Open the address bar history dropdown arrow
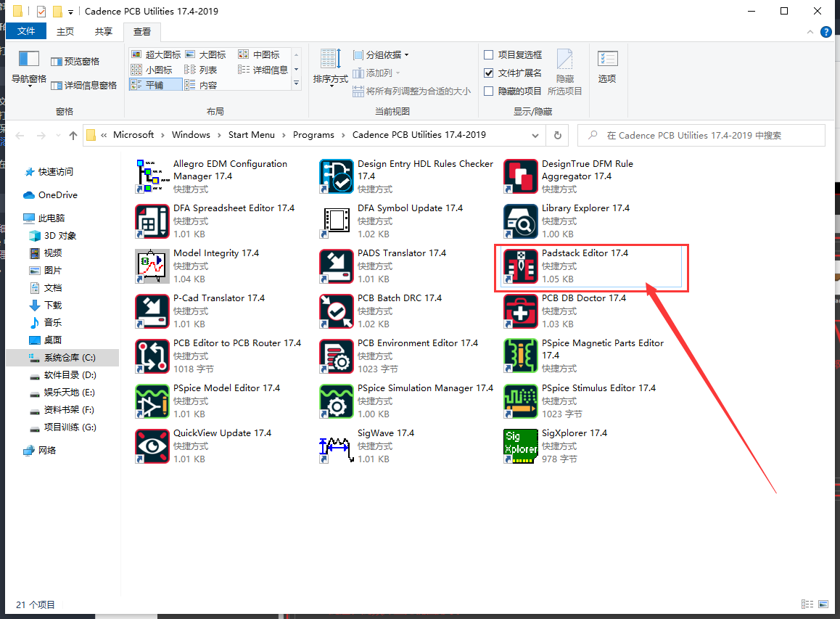This screenshot has height=619, width=840. click(535, 135)
